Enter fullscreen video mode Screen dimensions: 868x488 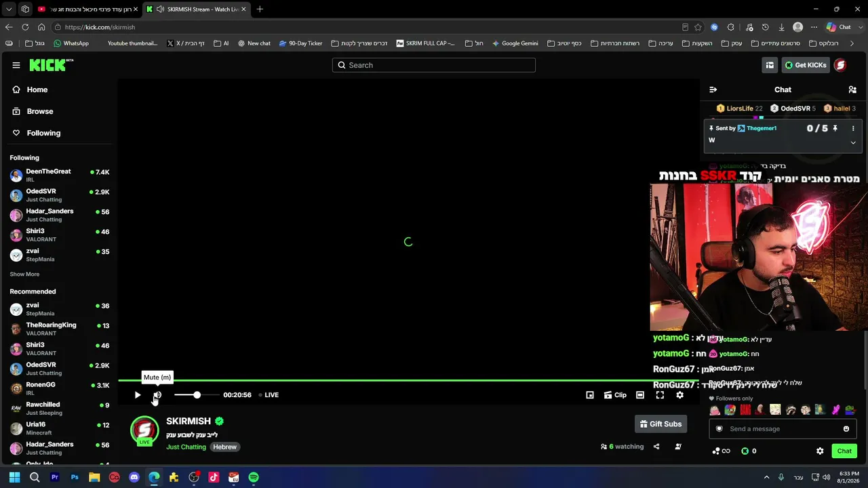click(660, 395)
